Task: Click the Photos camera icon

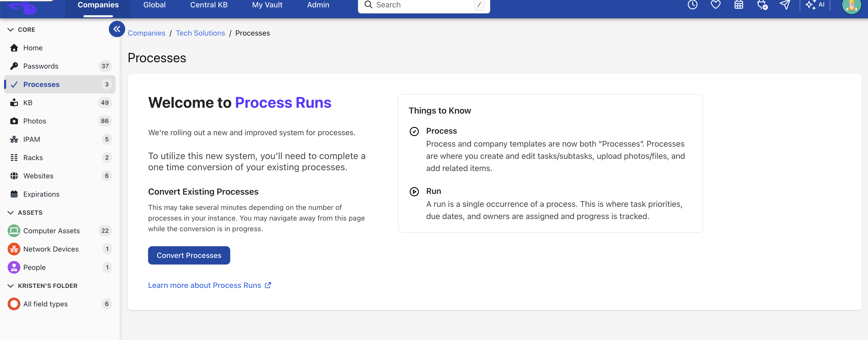Action: coord(14,121)
